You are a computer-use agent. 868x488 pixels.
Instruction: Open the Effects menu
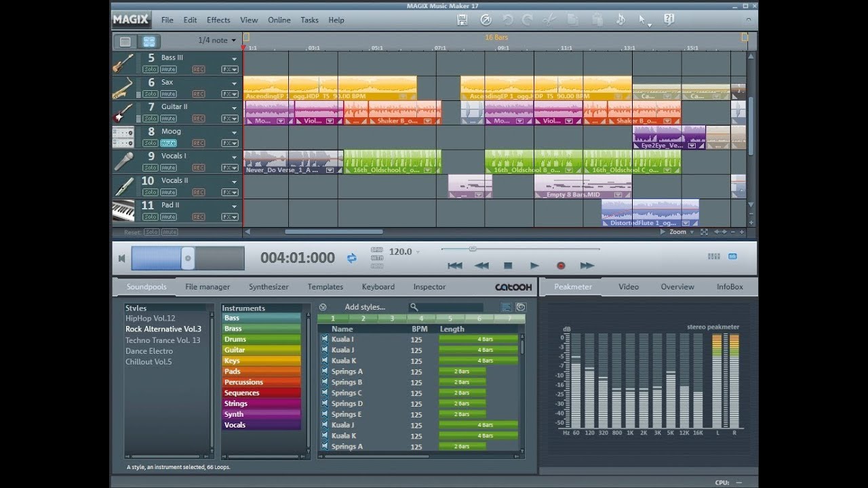(218, 20)
